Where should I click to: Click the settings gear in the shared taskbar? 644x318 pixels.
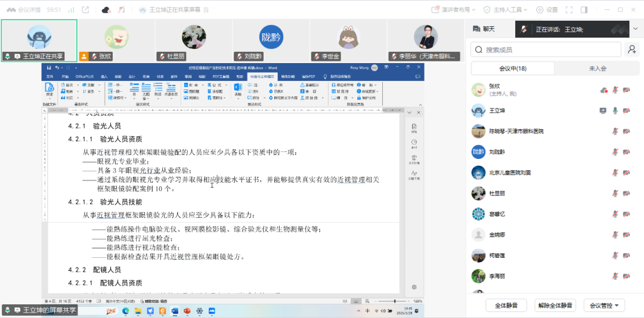[200, 311]
